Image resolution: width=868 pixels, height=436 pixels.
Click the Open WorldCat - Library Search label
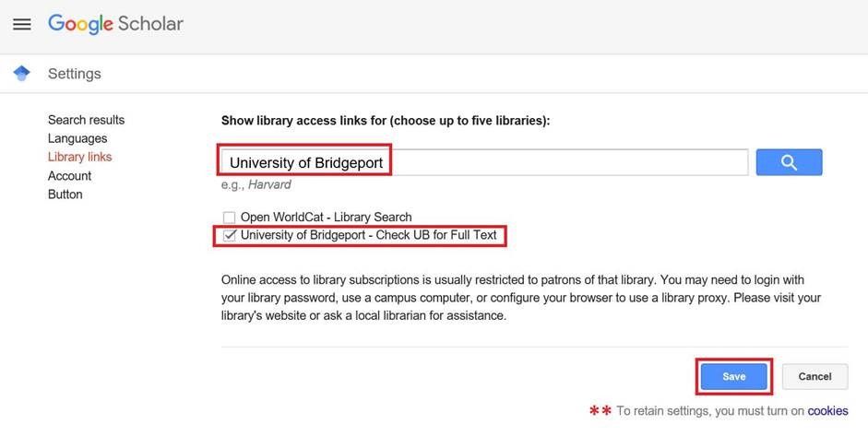326,218
